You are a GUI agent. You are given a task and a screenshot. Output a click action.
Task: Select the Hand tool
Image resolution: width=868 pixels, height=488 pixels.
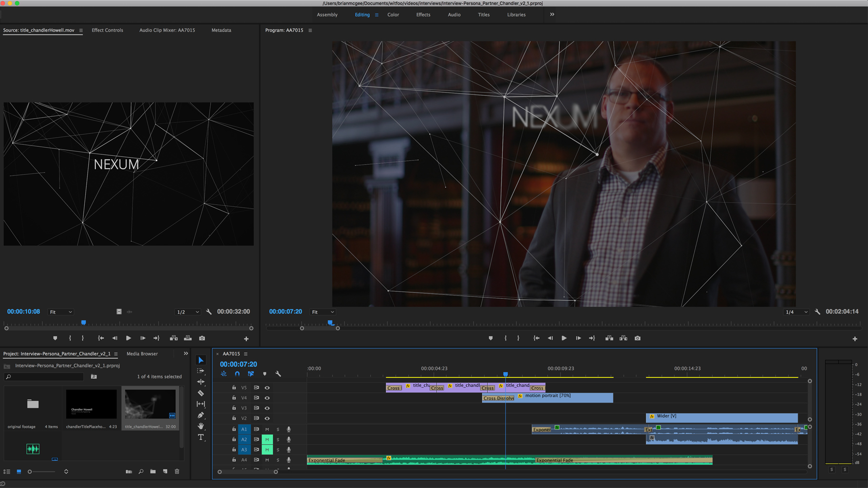(x=201, y=426)
